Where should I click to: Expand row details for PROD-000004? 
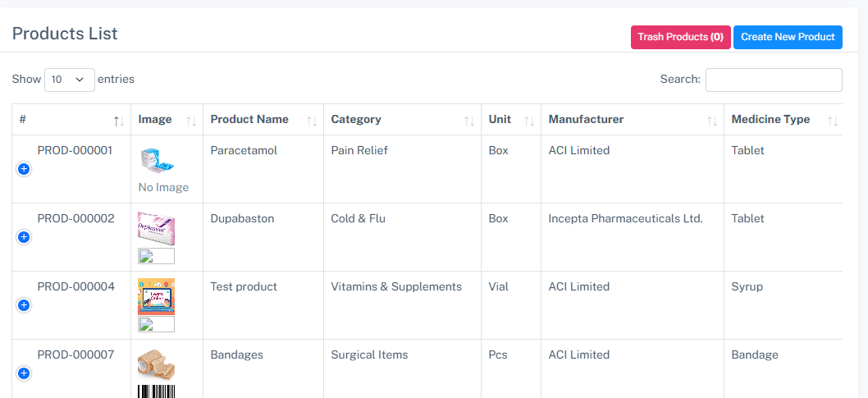click(x=24, y=305)
